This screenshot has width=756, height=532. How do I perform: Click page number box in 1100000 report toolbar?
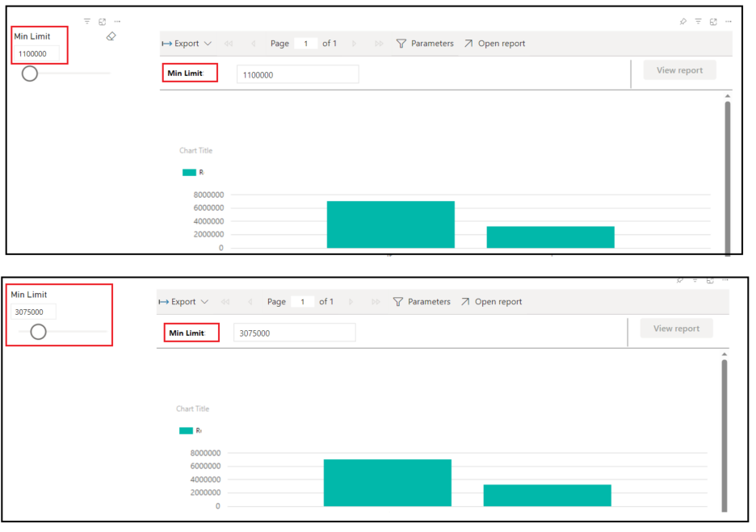[x=305, y=44]
